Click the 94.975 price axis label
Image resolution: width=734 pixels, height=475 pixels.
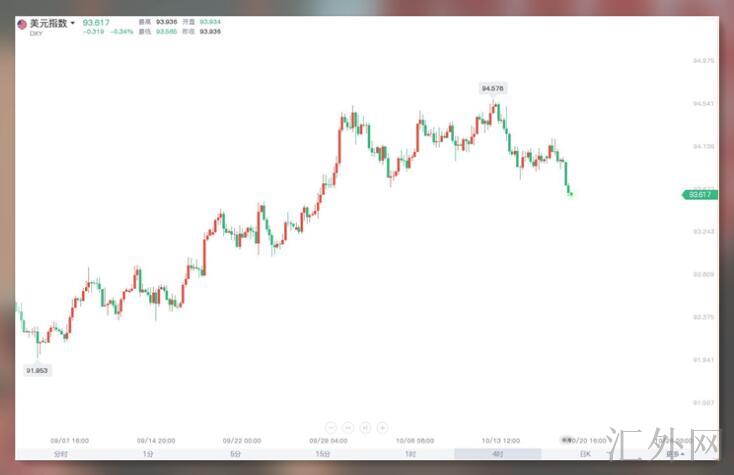pyautogui.click(x=704, y=61)
